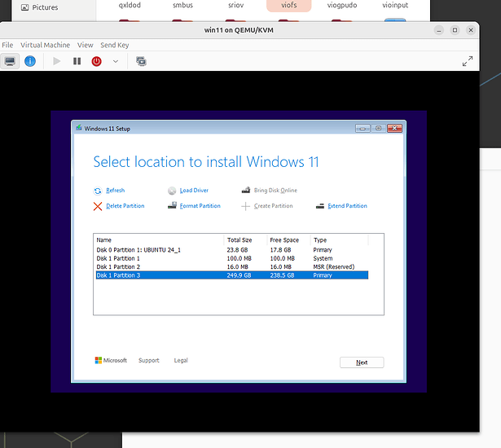Pause the virtual machine
The width and height of the screenshot is (501, 448).
(77, 61)
